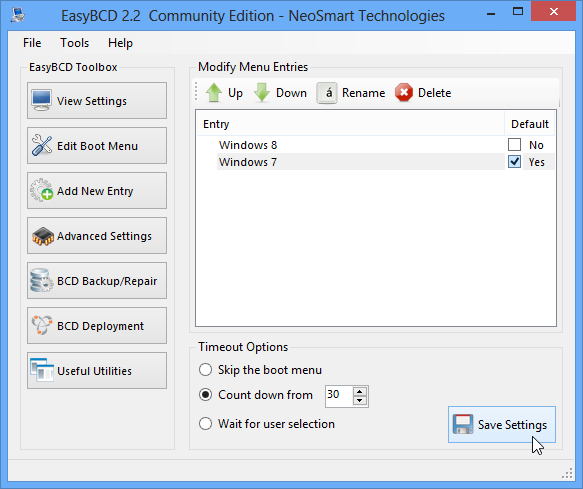Minimize the EasyBCD window
The height and width of the screenshot is (489, 583).
[491, 14]
